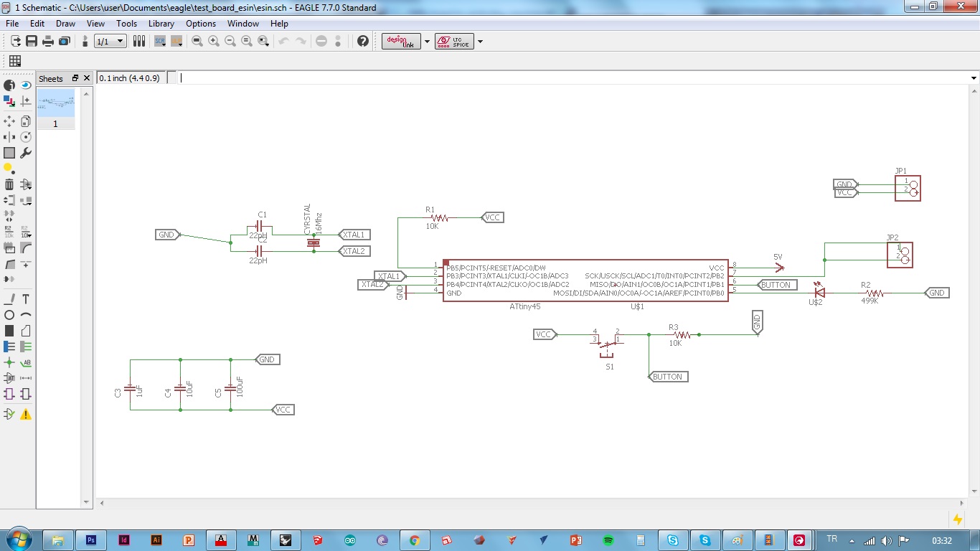Click the Windows Start button

point(19,540)
